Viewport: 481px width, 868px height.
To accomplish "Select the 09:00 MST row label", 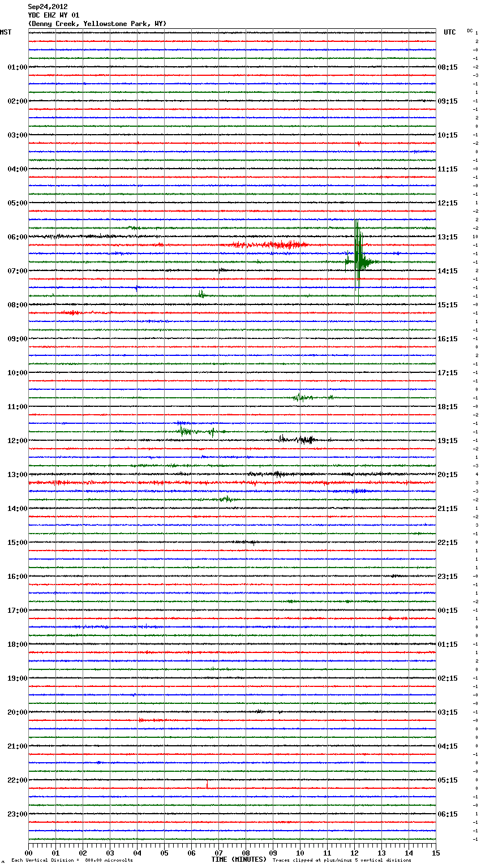I will click(18, 339).
